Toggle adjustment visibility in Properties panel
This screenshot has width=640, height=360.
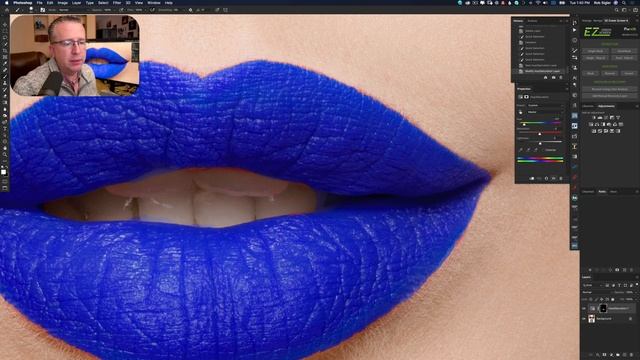pos(553,178)
